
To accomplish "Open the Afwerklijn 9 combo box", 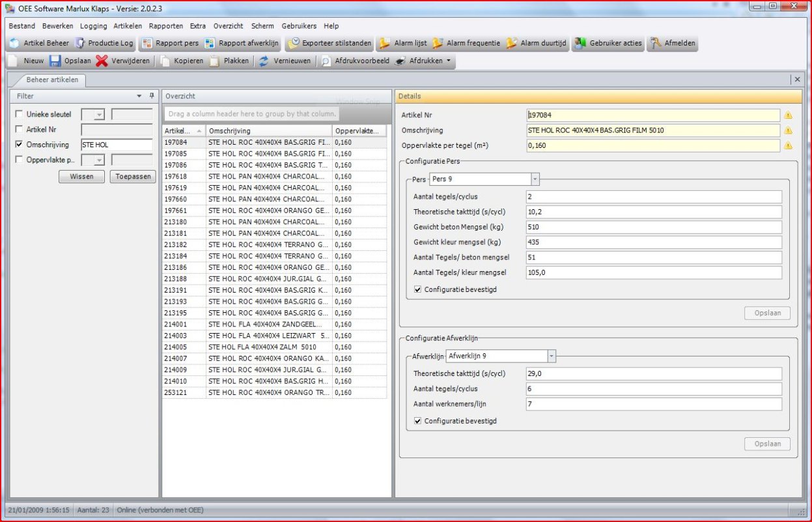I will click(552, 356).
